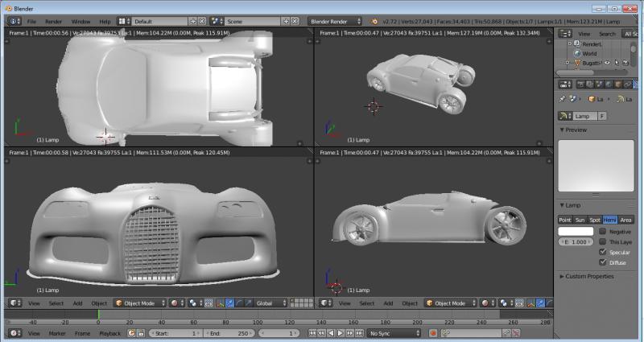Expand the Custom Properties panel
The height and width of the screenshot is (342, 644).
[587, 276]
